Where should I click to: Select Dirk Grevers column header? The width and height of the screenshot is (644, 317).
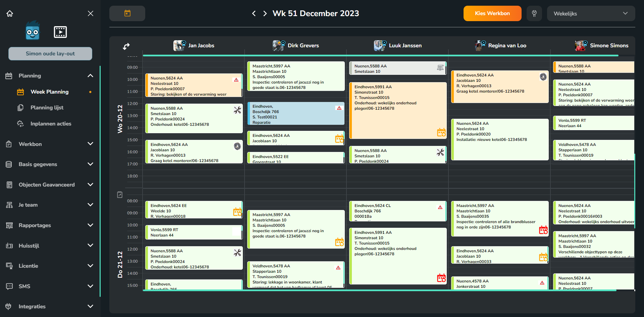pos(296,46)
